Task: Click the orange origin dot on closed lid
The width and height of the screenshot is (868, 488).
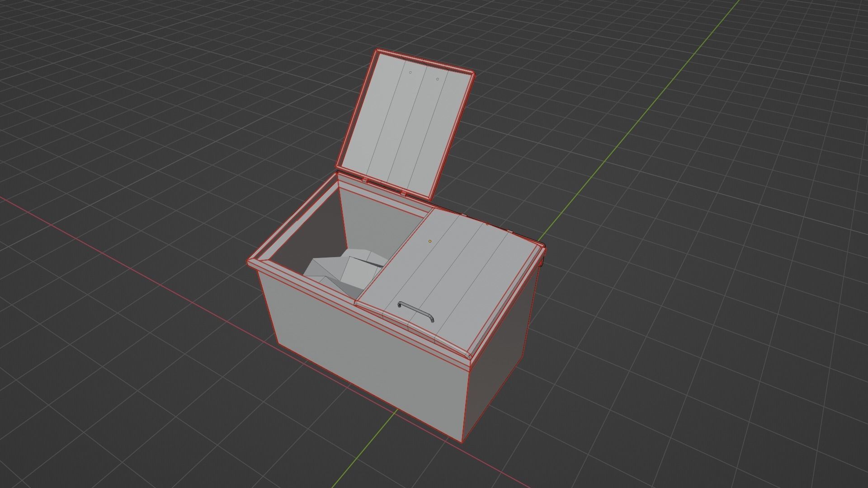Action: pyautogui.click(x=430, y=241)
